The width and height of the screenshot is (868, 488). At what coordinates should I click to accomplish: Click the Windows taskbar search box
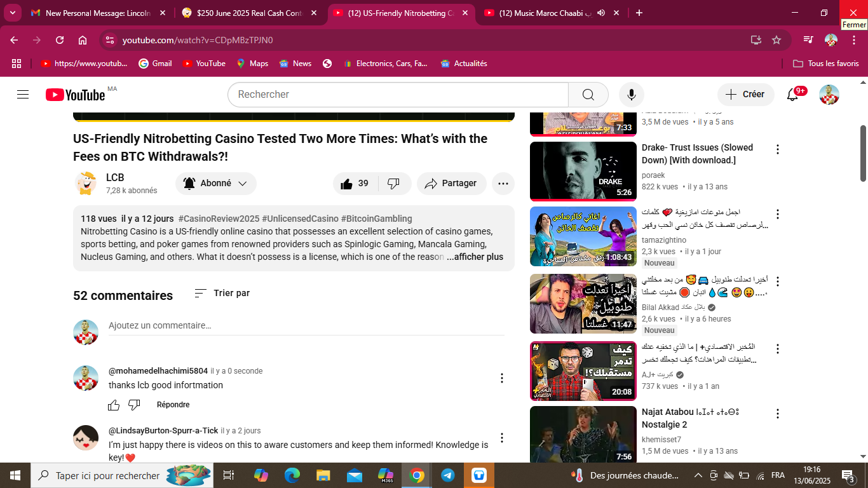click(x=122, y=475)
